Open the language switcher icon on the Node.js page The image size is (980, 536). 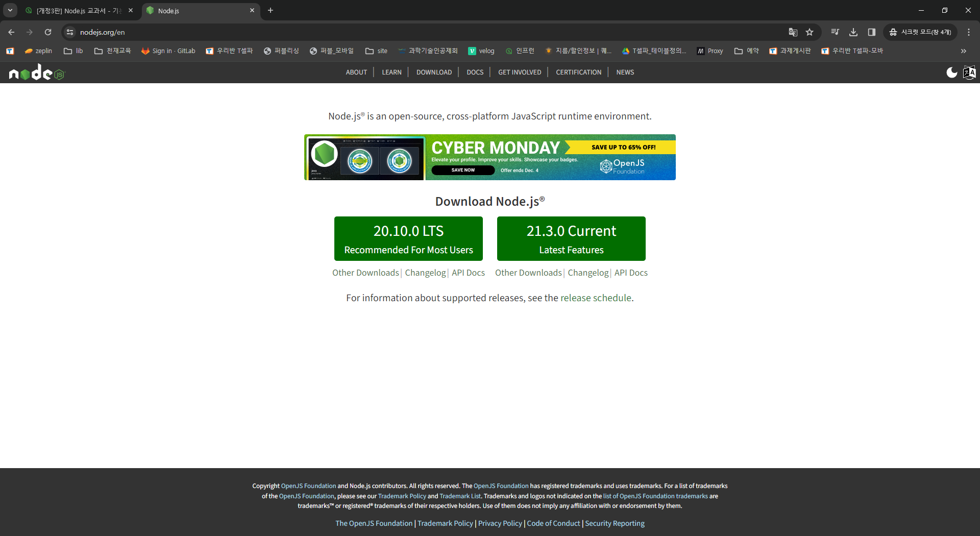[x=969, y=72]
